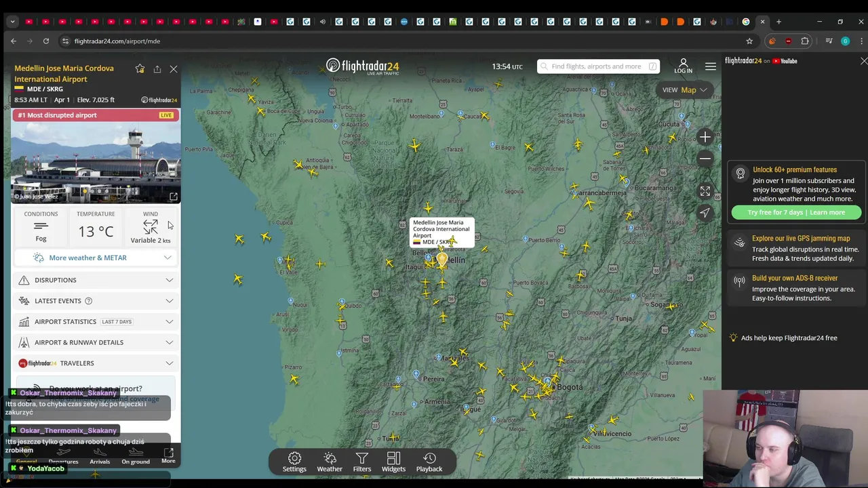Expand the Travelers section
The height and width of the screenshot is (488, 868).
pyautogui.click(x=96, y=363)
